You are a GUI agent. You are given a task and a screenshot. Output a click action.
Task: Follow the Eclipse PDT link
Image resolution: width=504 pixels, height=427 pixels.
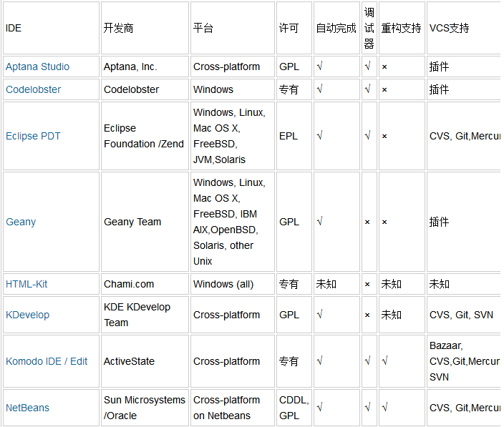[33, 136]
